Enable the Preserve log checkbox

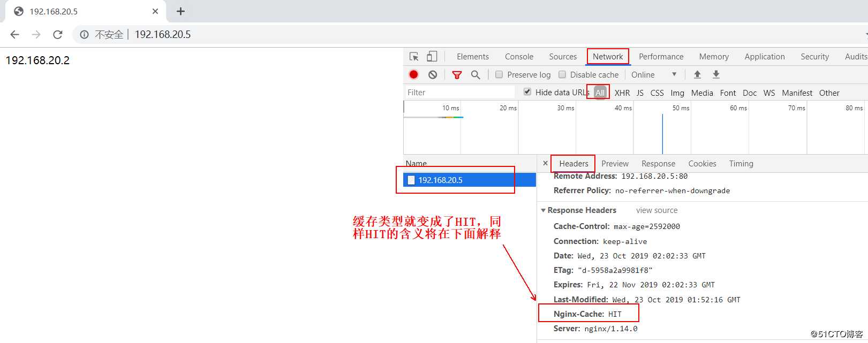(499, 74)
